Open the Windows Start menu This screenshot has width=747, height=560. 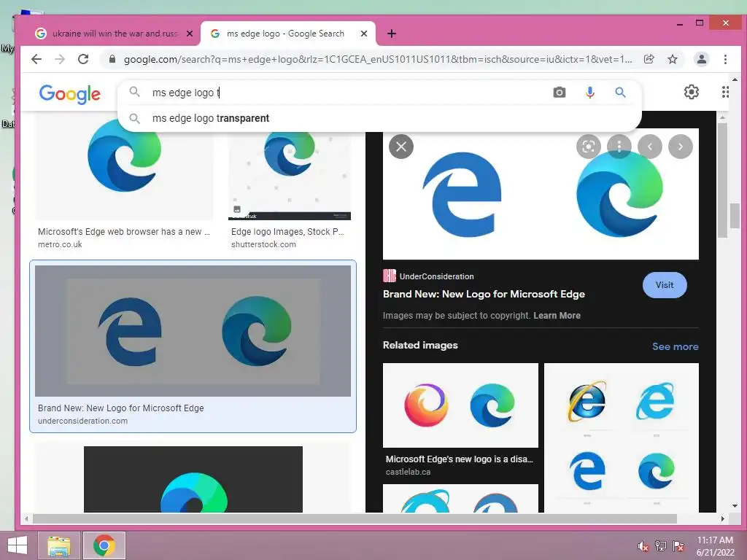(18, 545)
